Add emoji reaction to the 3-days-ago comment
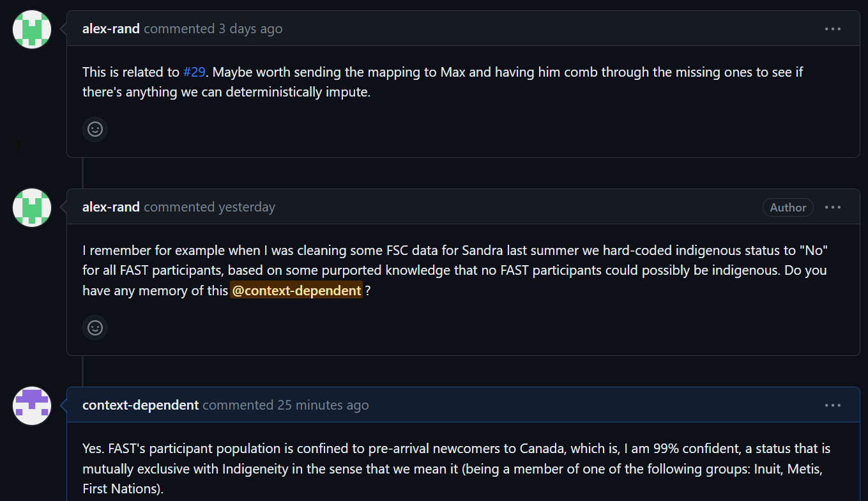 click(95, 129)
